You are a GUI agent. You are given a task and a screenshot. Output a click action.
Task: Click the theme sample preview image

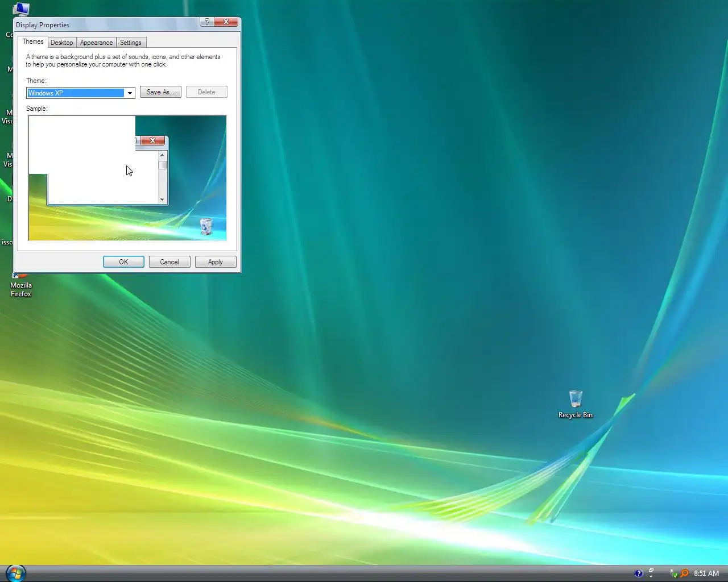(x=127, y=178)
